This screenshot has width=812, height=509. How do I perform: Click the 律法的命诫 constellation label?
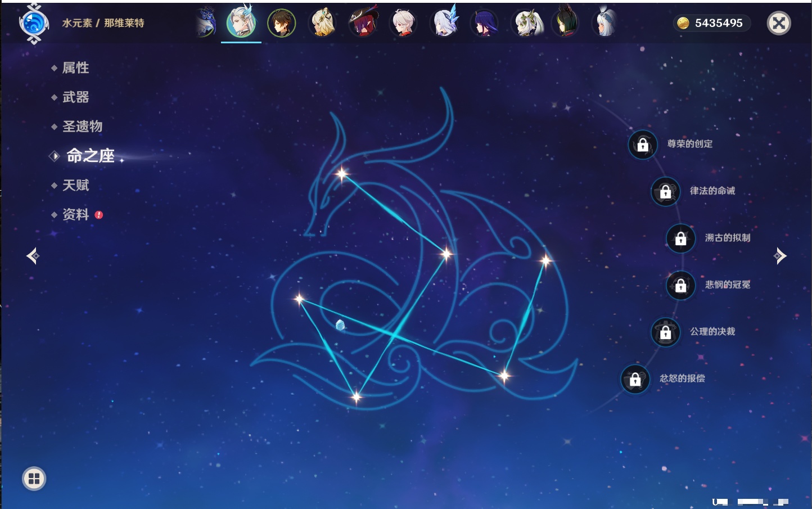[x=712, y=191]
